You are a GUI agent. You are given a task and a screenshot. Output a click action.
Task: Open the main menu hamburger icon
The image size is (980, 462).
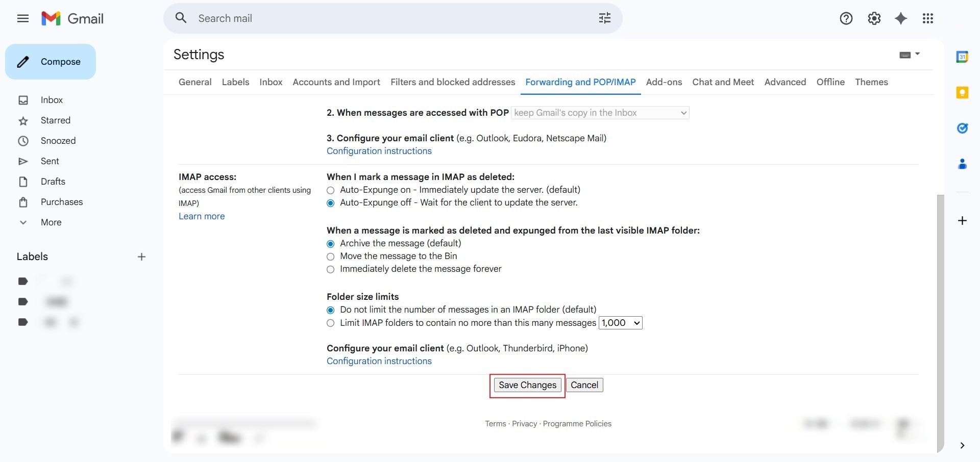[x=22, y=19]
